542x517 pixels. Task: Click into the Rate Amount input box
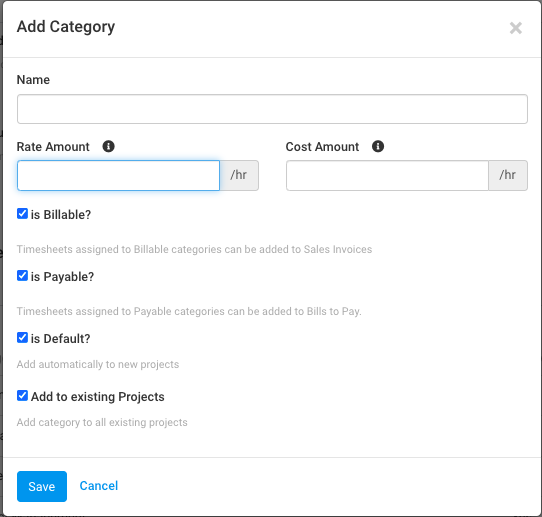[x=118, y=176]
